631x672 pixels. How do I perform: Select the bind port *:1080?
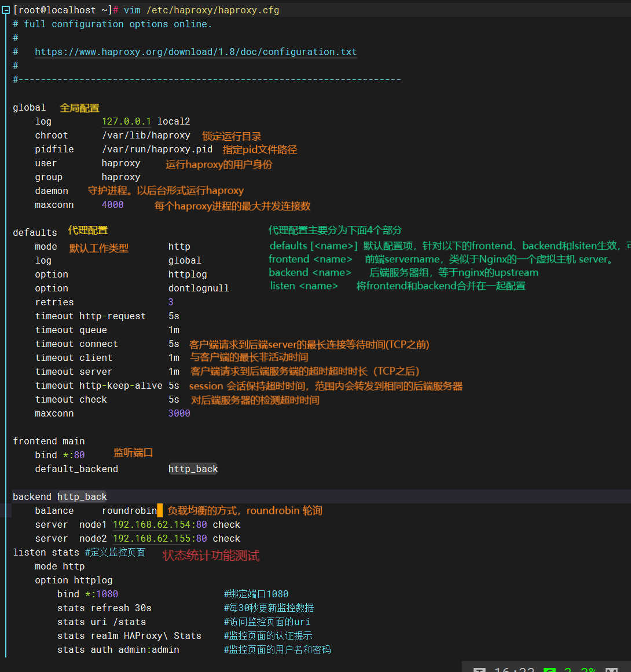101,594
